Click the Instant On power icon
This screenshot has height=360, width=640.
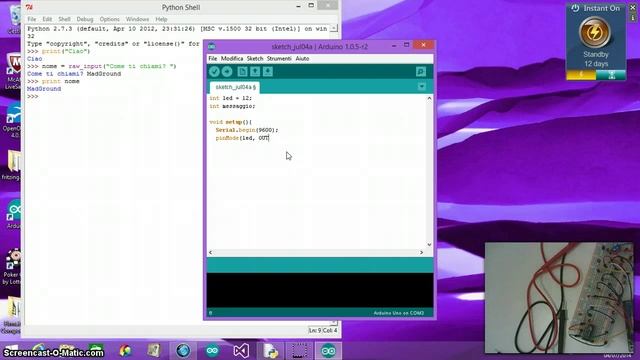(575, 8)
